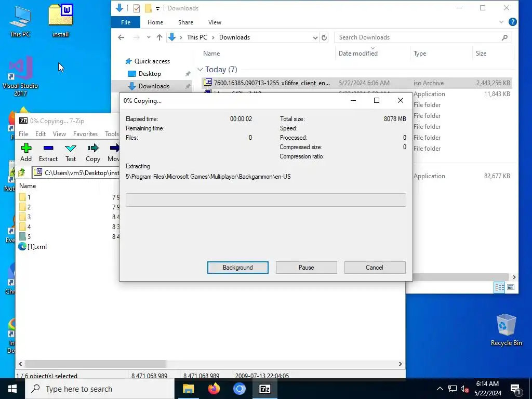
Task: Open the Favorites menu in 7-Zip
Action: coord(85,134)
